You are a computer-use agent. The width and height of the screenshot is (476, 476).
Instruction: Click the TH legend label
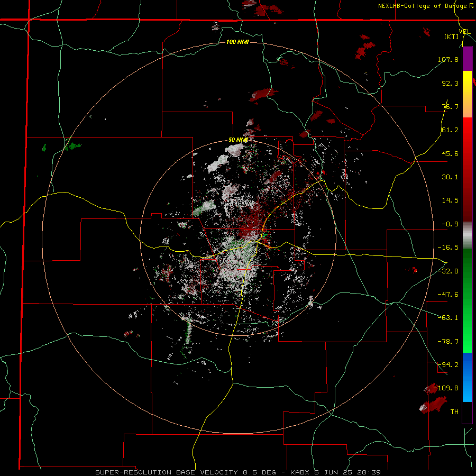(x=454, y=411)
